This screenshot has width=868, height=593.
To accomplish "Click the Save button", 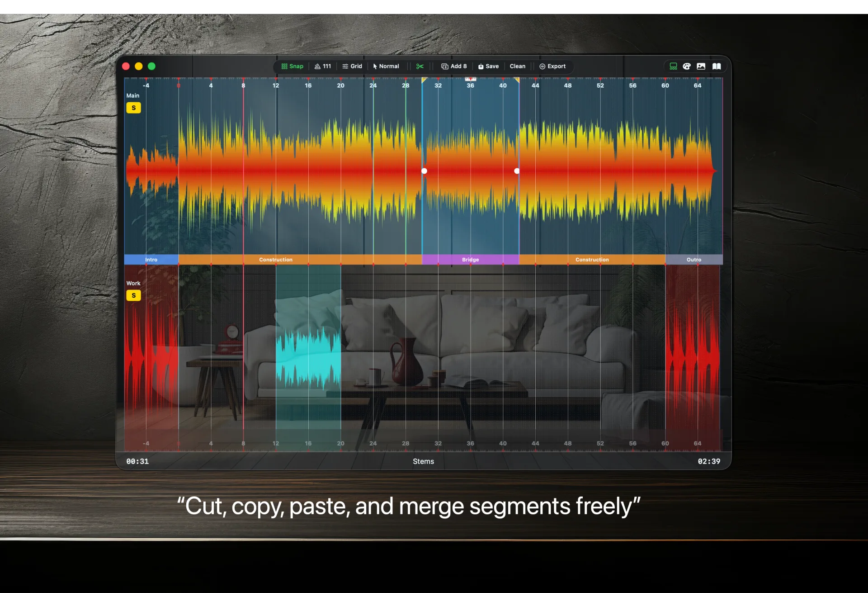I will click(x=488, y=66).
